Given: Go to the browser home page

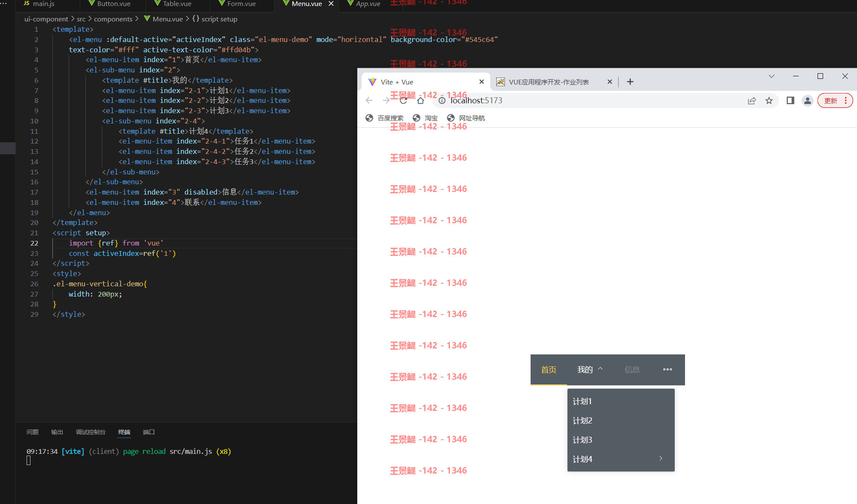Looking at the screenshot, I should tap(420, 100).
